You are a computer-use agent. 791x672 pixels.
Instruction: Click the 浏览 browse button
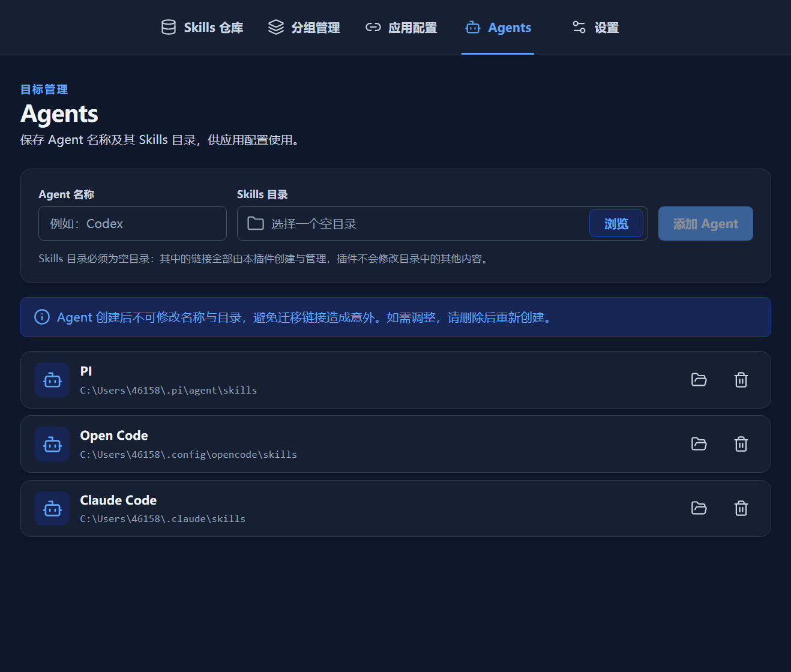pyautogui.click(x=616, y=224)
